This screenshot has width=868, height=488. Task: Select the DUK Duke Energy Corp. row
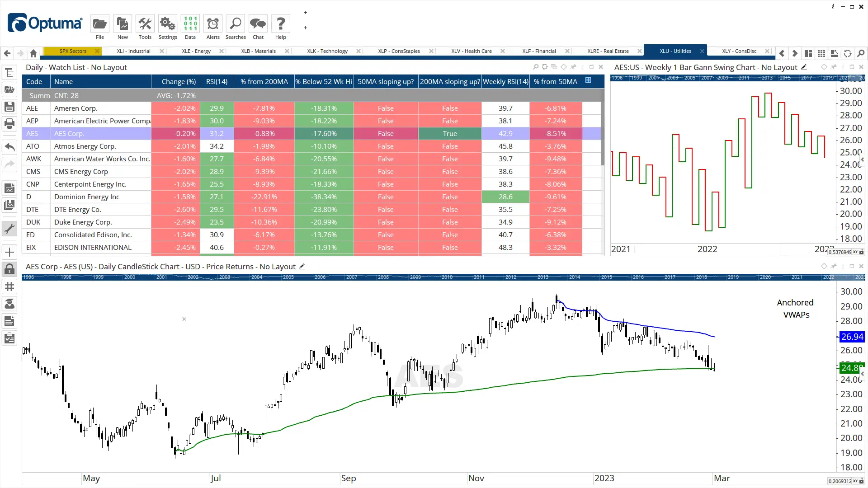point(311,222)
